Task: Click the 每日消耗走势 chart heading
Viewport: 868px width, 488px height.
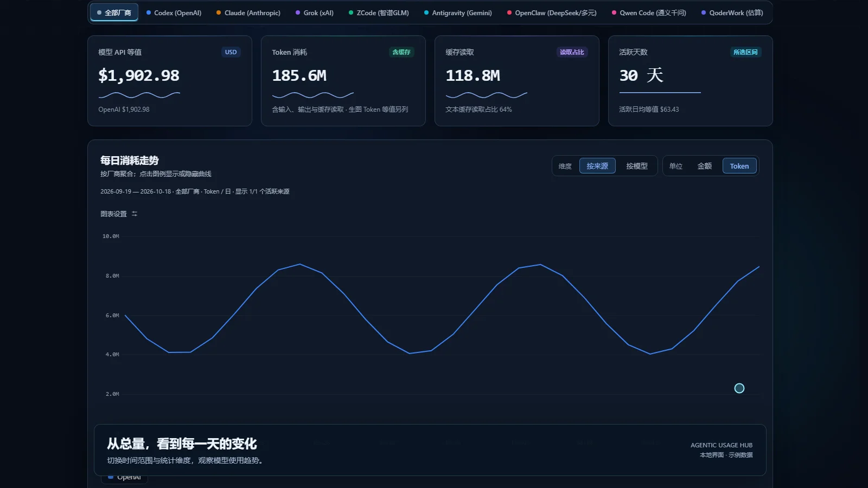Action: click(x=130, y=160)
